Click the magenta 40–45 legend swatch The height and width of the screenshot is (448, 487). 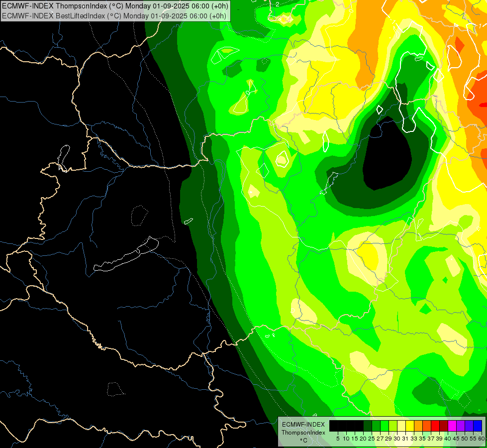click(x=453, y=426)
